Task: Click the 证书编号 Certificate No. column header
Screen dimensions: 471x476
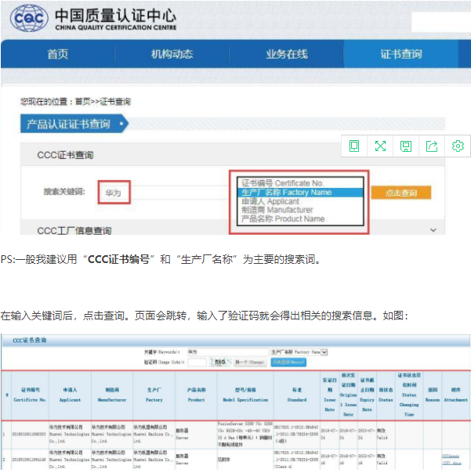Action: coord(30,395)
